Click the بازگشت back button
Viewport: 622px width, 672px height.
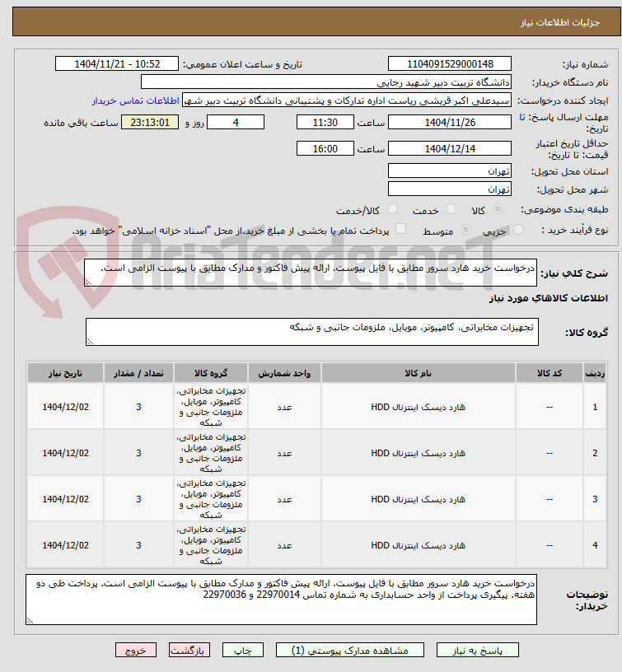point(189,650)
